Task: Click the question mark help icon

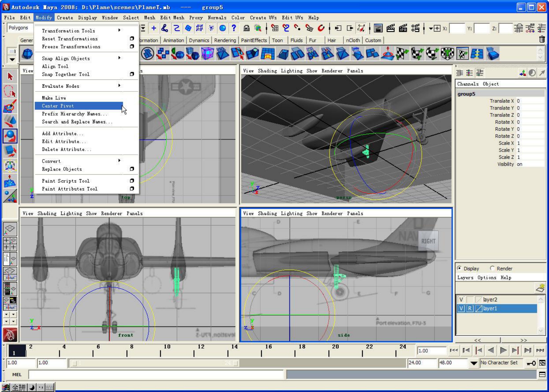Action: (234, 28)
